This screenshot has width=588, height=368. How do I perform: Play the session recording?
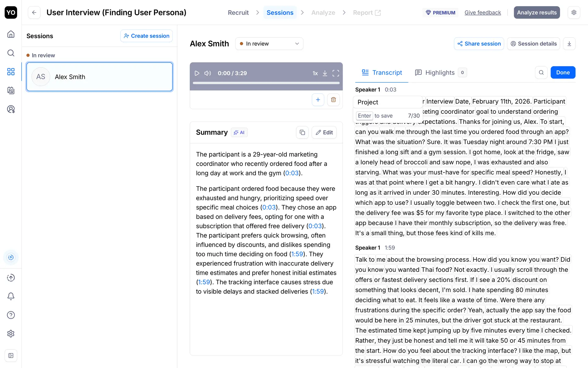(197, 73)
